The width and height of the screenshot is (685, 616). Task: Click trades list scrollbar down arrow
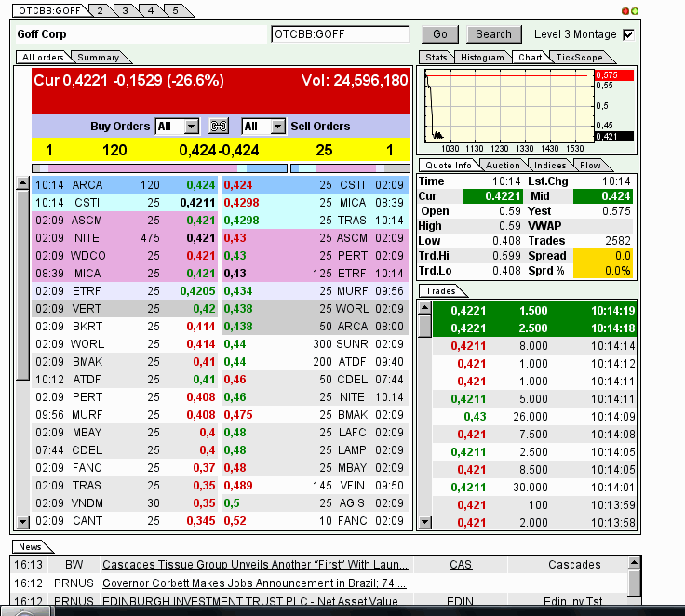(x=424, y=522)
